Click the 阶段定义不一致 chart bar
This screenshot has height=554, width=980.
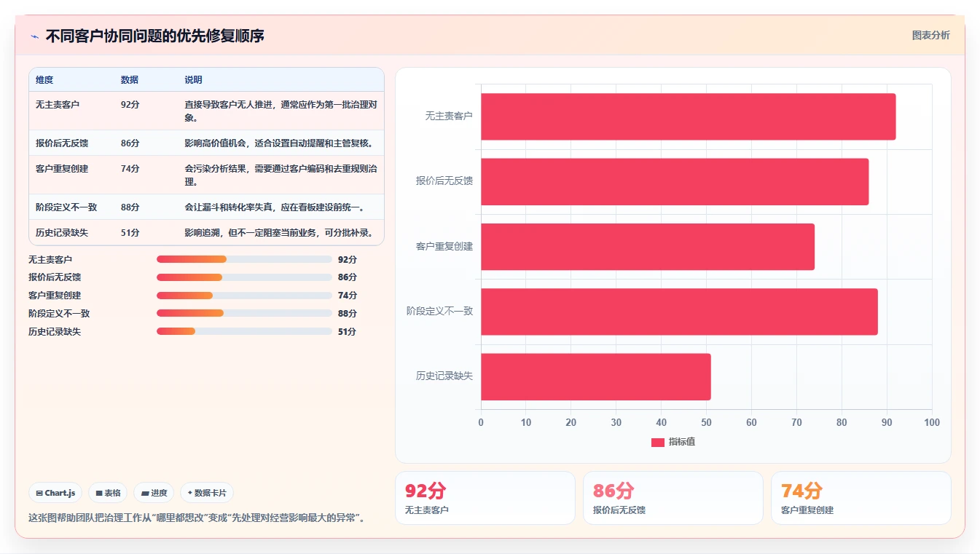[x=679, y=312]
